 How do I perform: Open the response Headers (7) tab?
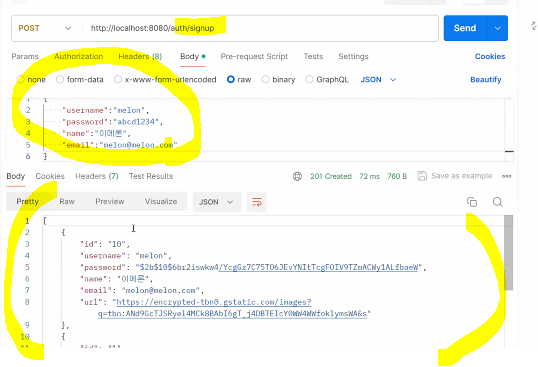pyautogui.click(x=97, y=176)
